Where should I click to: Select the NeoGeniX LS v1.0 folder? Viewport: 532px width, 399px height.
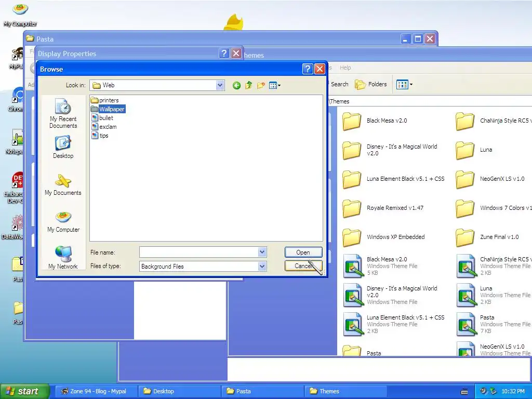coord(490,179)
